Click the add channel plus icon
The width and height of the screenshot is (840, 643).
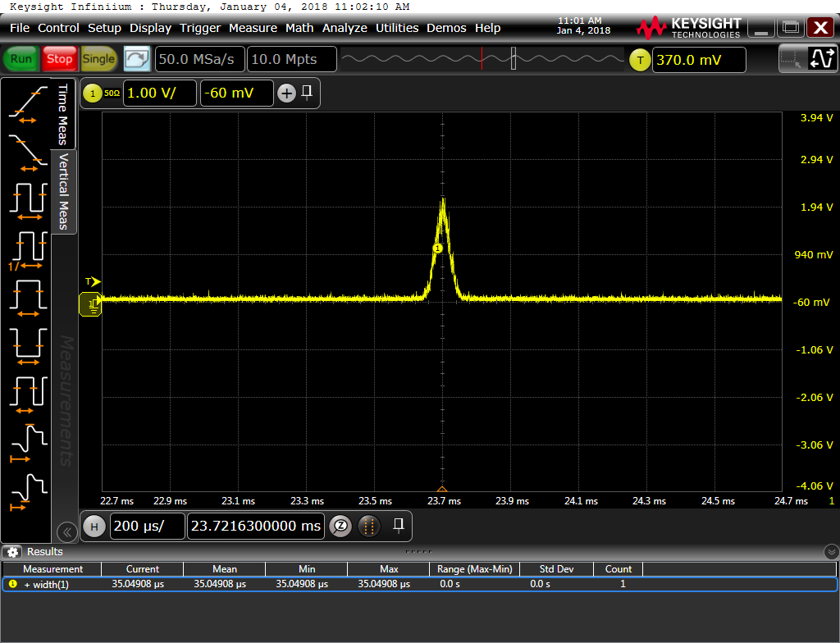286,93
